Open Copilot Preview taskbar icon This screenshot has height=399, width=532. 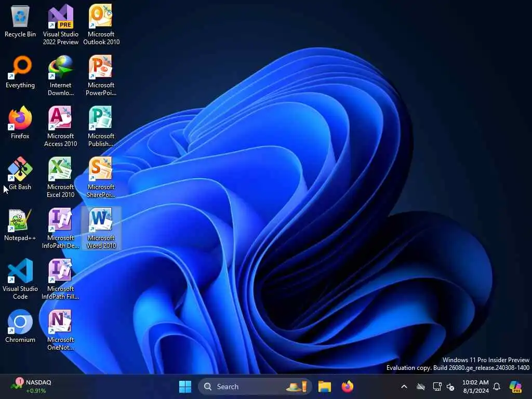[x=515, y=387]
